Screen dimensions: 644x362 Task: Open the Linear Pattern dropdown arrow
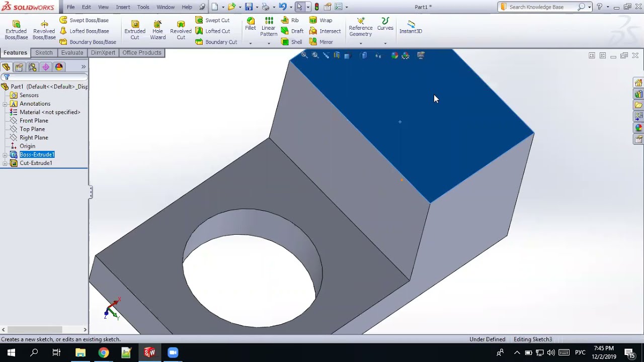pyautogui.click(x=269, y=43)
